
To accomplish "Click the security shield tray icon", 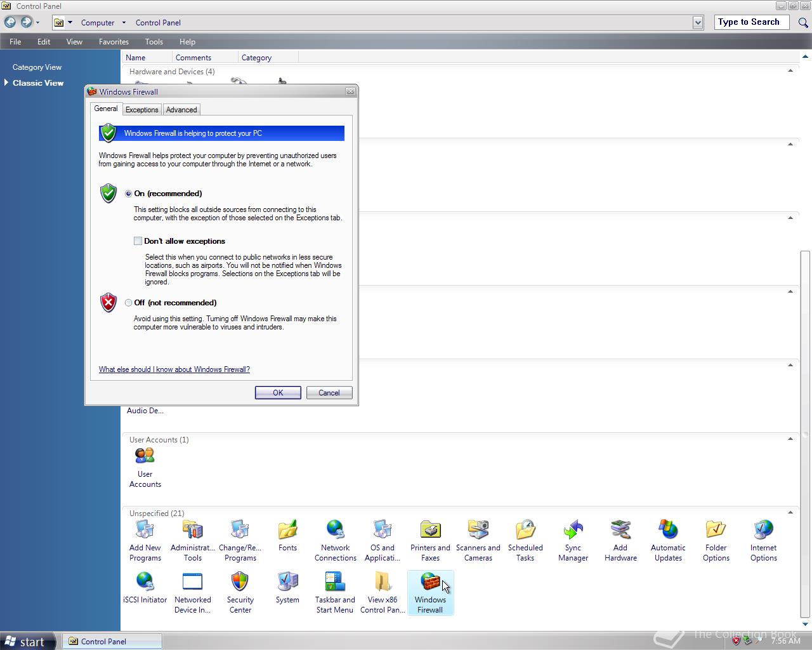I will click(736, 641).
